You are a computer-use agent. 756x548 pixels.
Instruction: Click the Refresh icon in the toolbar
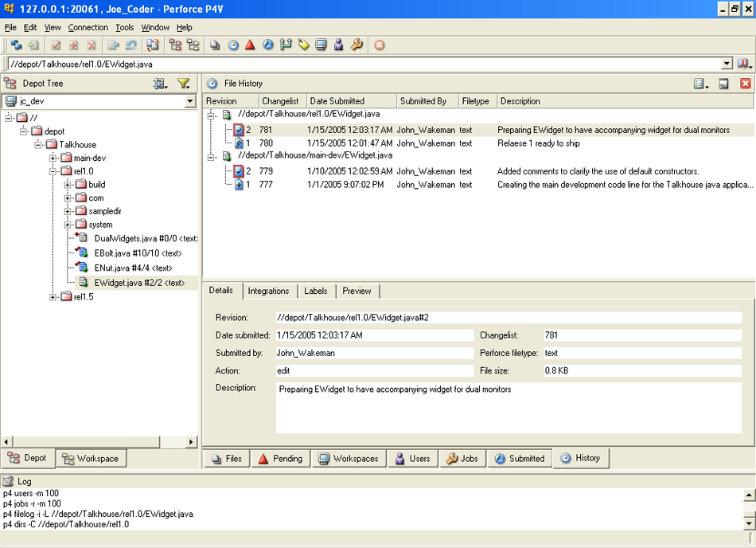click(x=15, y=45)
